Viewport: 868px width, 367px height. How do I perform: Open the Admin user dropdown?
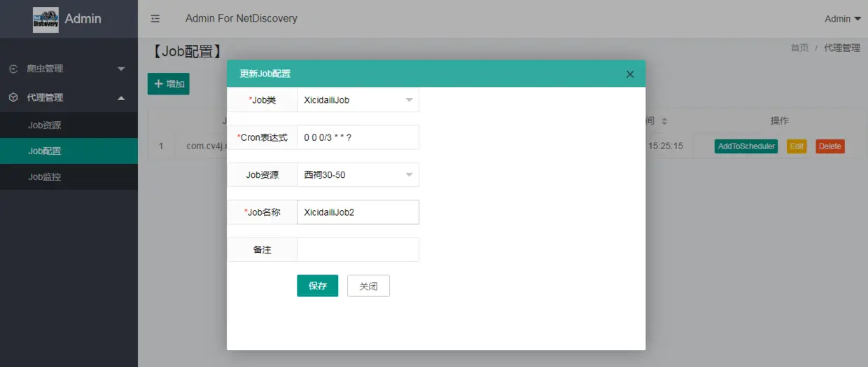click(x=843, y=19)
